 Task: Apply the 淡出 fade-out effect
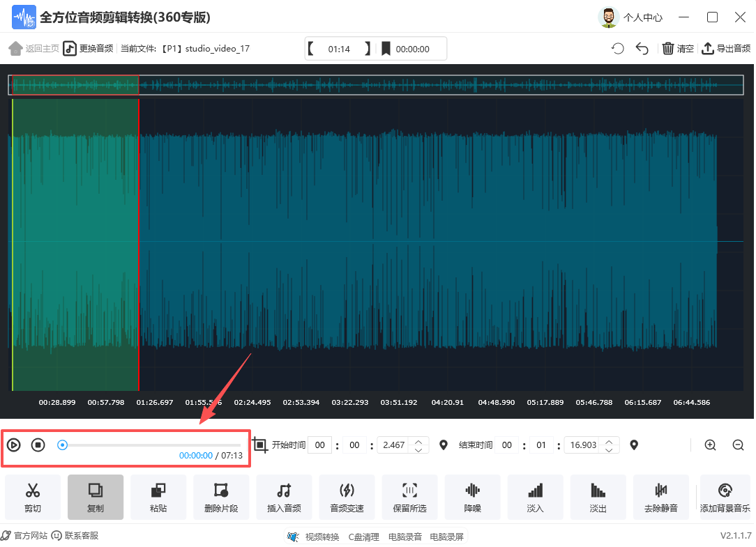click(x=598, y=498)
